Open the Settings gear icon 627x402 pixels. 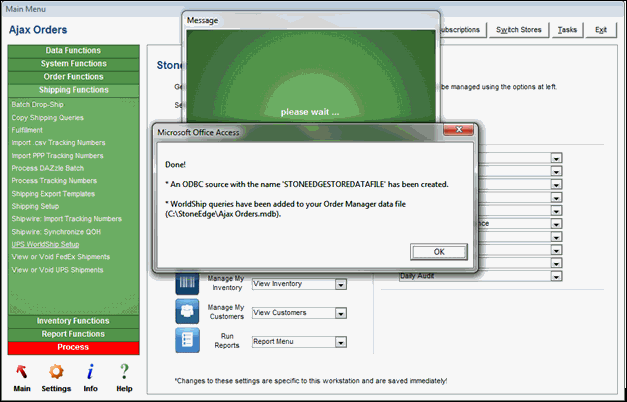56,372
